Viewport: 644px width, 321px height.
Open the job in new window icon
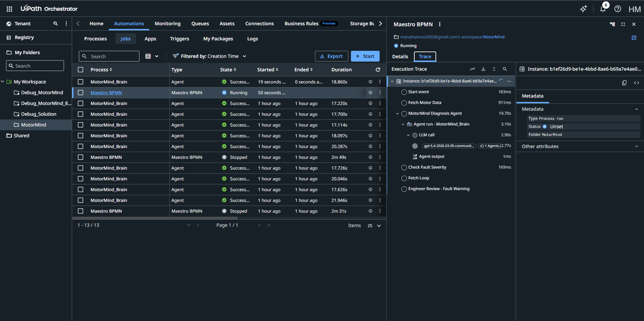pyautogui.click(x=634, y=38)
